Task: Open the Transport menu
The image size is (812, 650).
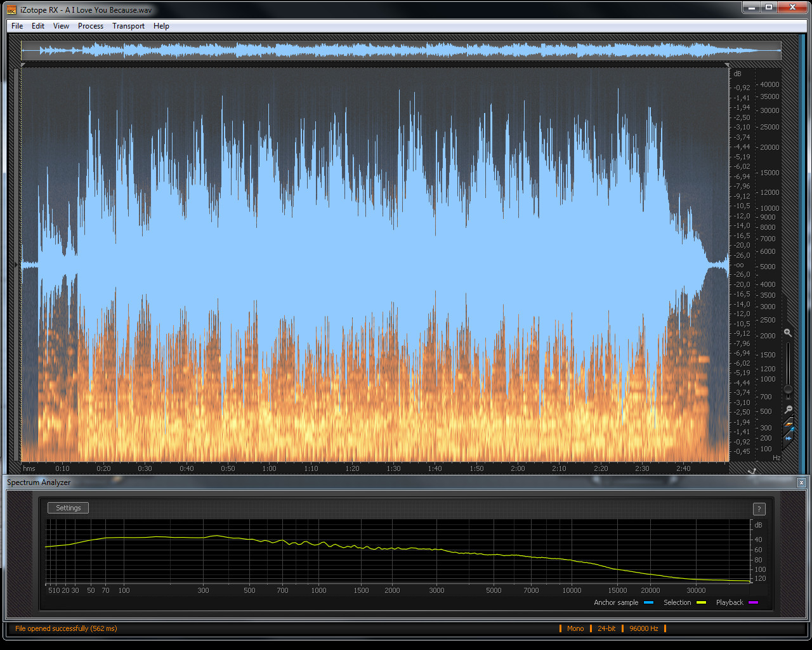Action: click(x=128, y=26)
